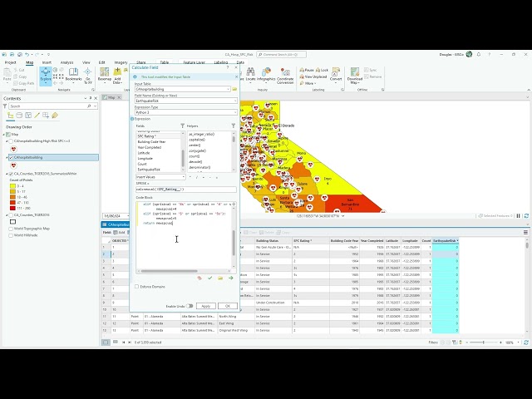The image size is (532, 399).
Task: Click the OK button
Action: pos(228,306)
